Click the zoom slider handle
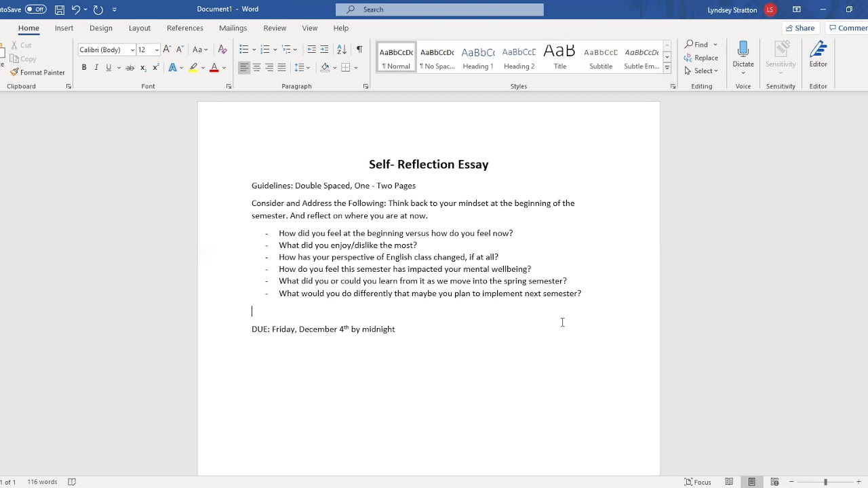 click(825, 482)
